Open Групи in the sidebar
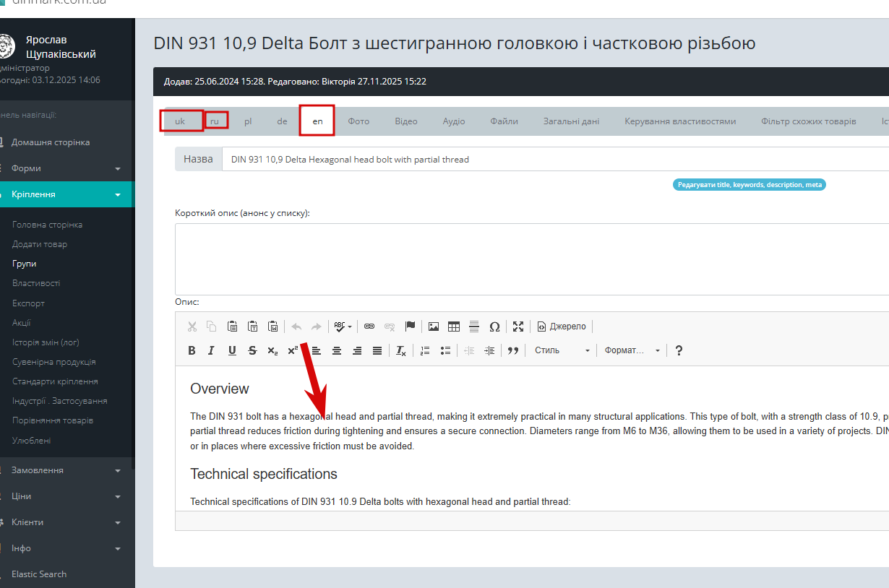 tap(24, 264)
